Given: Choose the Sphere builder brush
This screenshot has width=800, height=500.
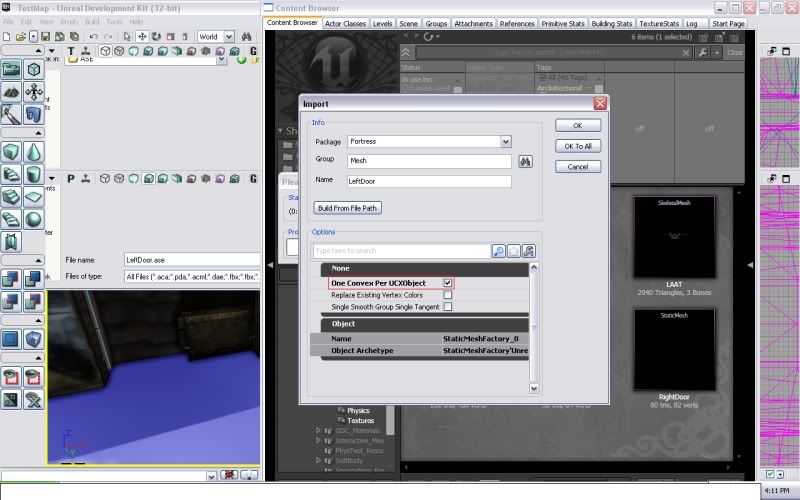Looking at the screenshot, I should pyautogui.click(x=34, y=219).
